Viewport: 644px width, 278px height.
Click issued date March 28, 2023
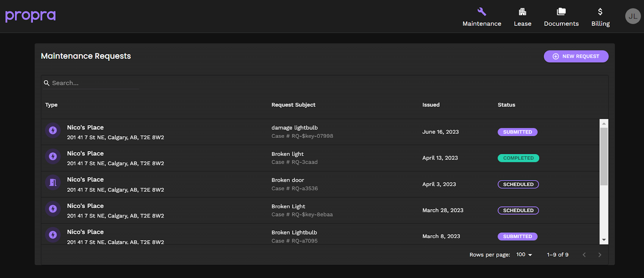pyautogui.click(x=443, y=210)
